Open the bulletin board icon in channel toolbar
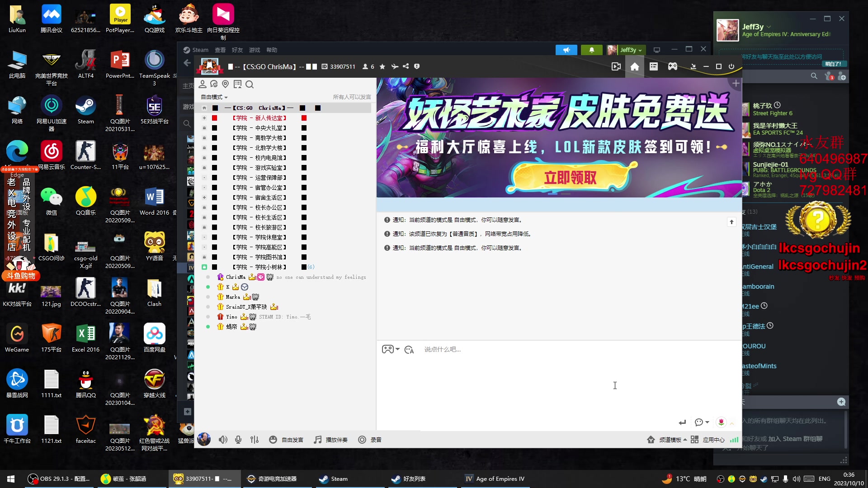The image size is (868, 488). (x=237, y=84)
